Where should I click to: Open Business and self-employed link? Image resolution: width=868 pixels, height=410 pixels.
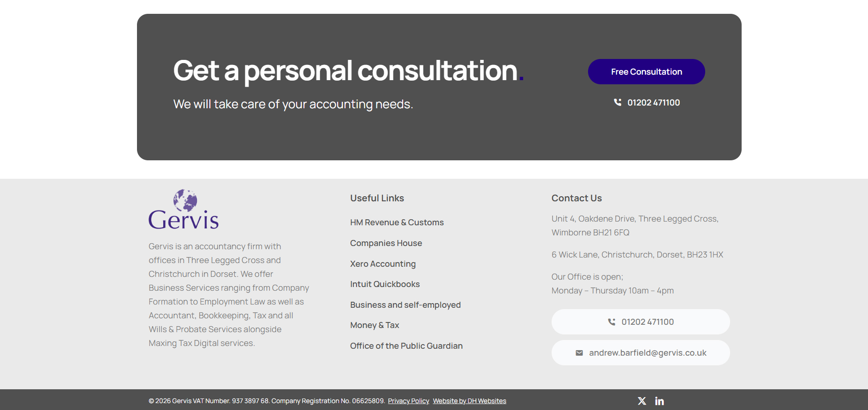(x=405, y=305)
